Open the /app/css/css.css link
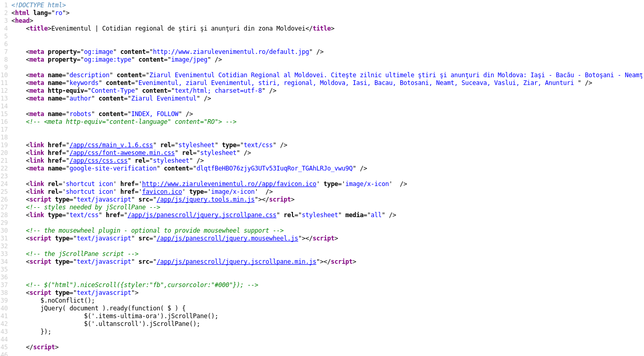Image resolution: width=644 pixels, height=356 pixels. point(99,161)
